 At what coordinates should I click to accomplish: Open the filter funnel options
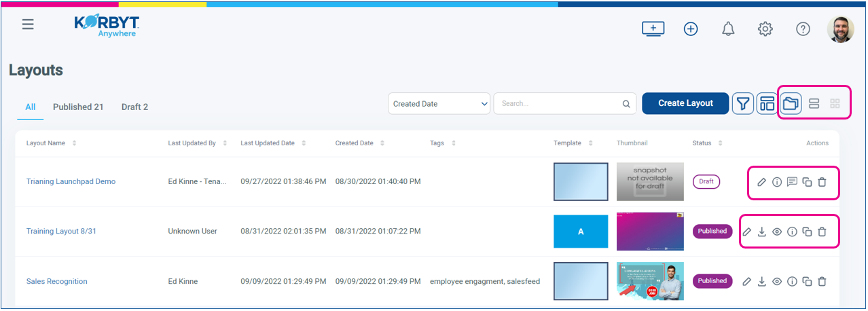(744, 104)
